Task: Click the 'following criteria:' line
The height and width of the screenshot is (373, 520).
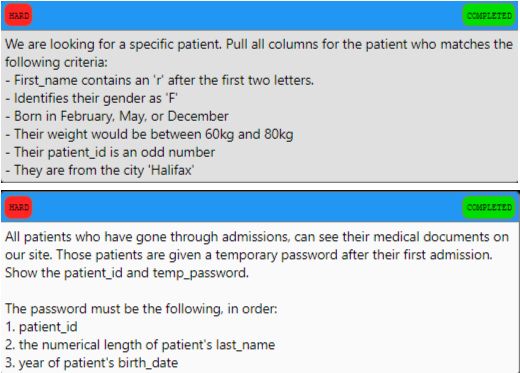Action: (56, 62)
